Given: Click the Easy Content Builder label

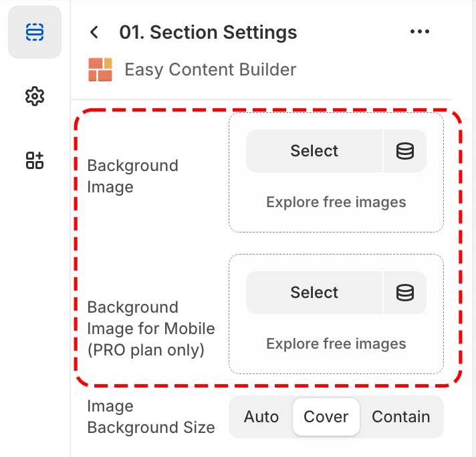Looking at the screenshot, I should pos(210,69).
